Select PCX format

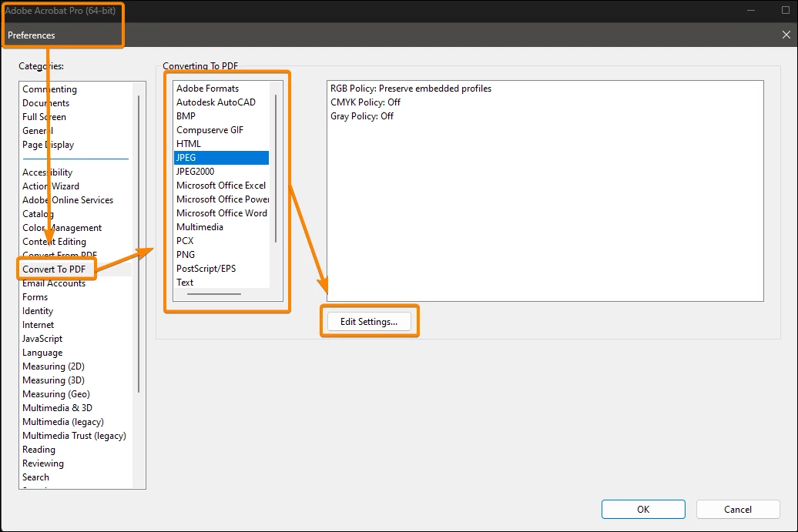185,240
